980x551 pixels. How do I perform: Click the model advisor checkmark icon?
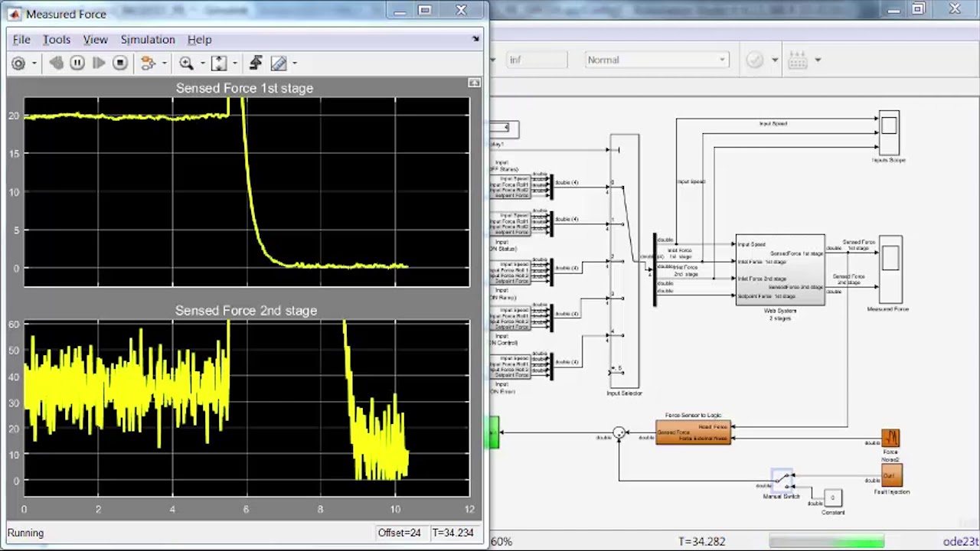point(755,60)
